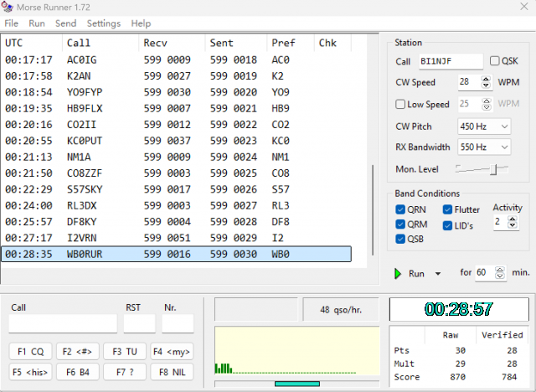Click the F4 <my> button
This screenshot has height=392, width=536.
[172, 351]
